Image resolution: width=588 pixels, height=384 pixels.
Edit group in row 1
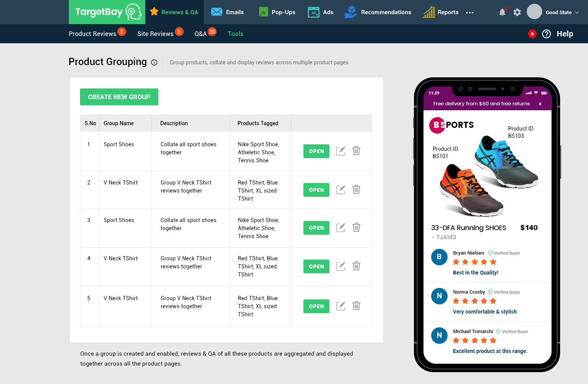(x=340, y=151)
